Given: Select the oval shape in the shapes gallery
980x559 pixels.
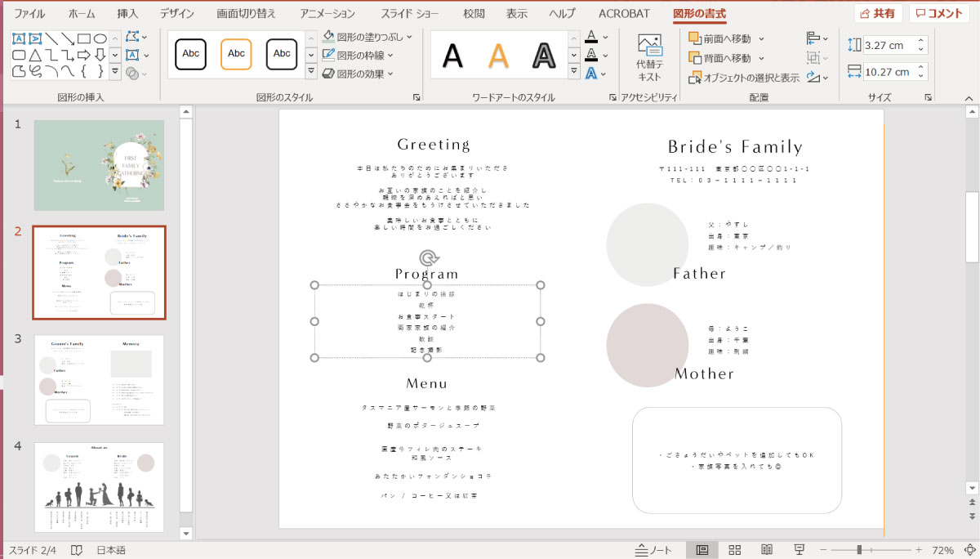Looking at the screenshot, I should click(x=100, y=38).
